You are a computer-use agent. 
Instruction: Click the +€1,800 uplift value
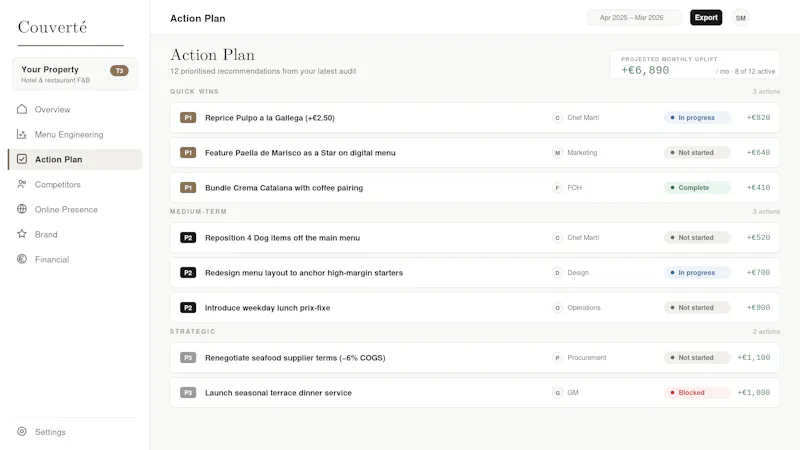tap(754, 393)
